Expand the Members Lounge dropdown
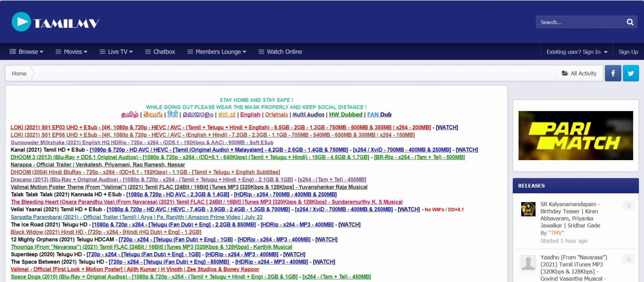 click(217, 52)
